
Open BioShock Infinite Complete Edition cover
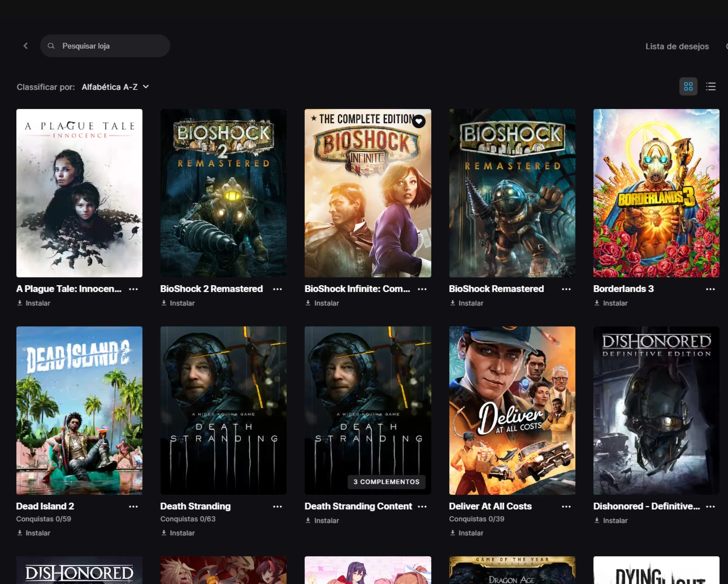(368, 193)
